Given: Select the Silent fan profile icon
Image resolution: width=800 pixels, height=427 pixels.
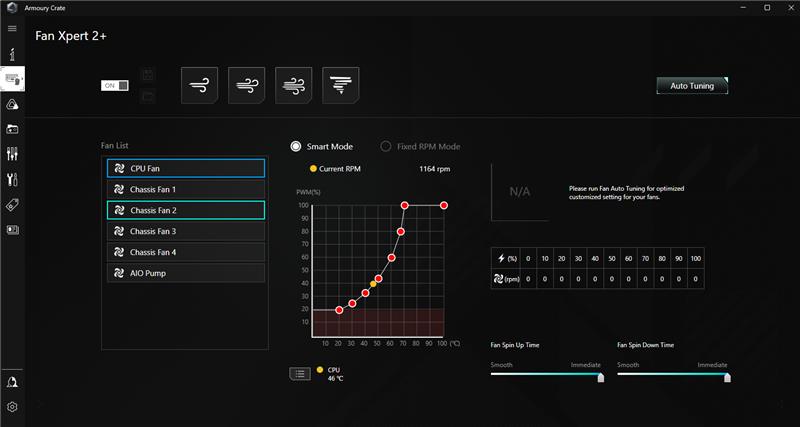Looking at the screenshot, I should (199, 85).
